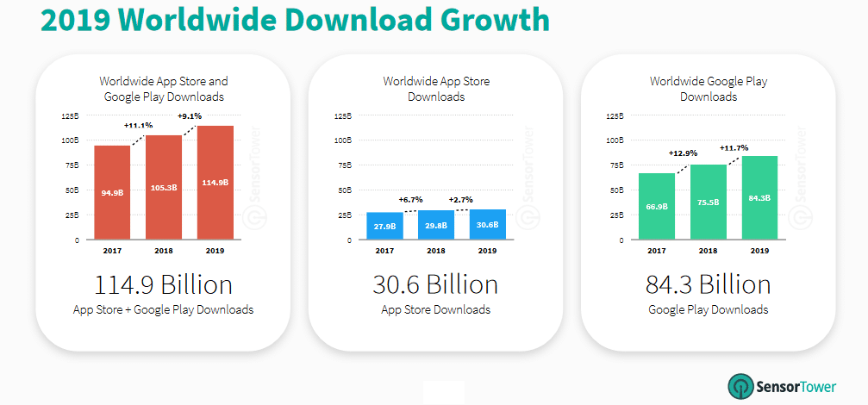This screenshot has height=405, width=868.
Task: Select the green 2019 bar showing 84.3B
Action: click(x=759, y=197)
